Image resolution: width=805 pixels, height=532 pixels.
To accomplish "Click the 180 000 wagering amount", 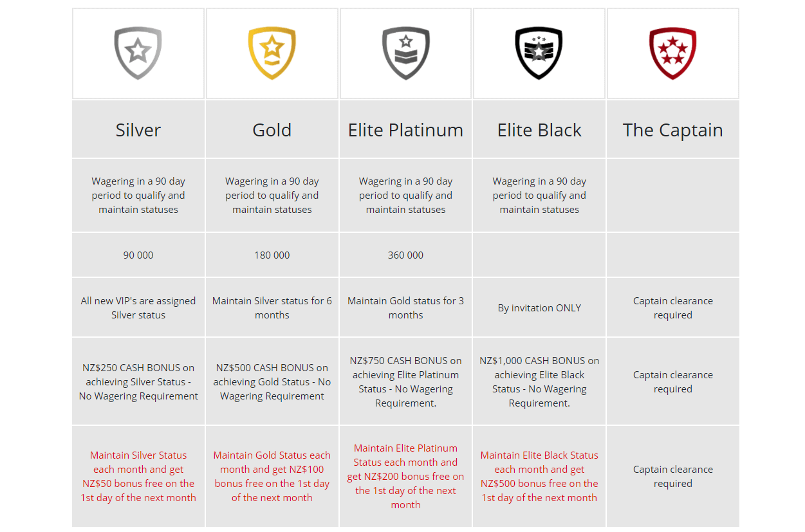I will [272, 255].
